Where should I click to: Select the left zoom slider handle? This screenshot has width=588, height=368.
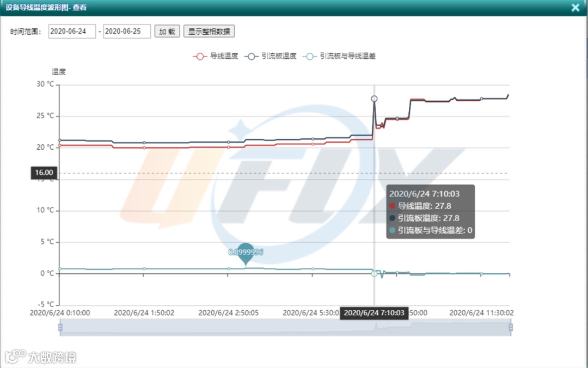tap(60, 328)
